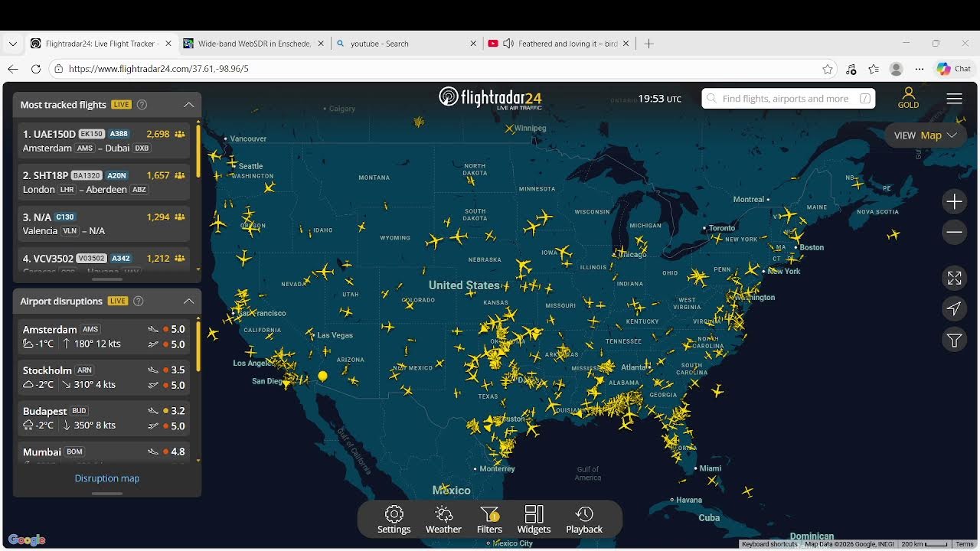Screen dimensions: 980x551
Task: Open the hamburger main menu
Action: coord(954,99)
